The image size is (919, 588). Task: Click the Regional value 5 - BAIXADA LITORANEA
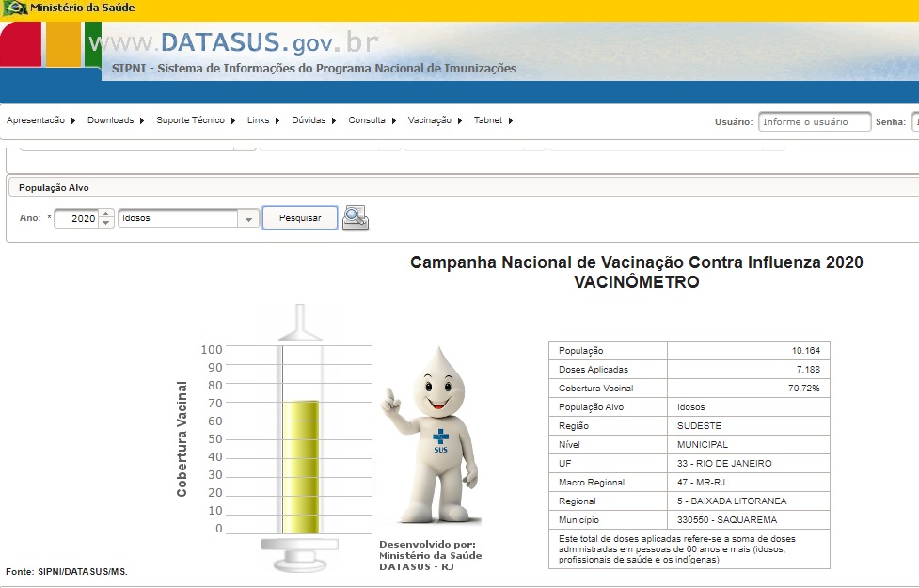[x=732, y=501]
